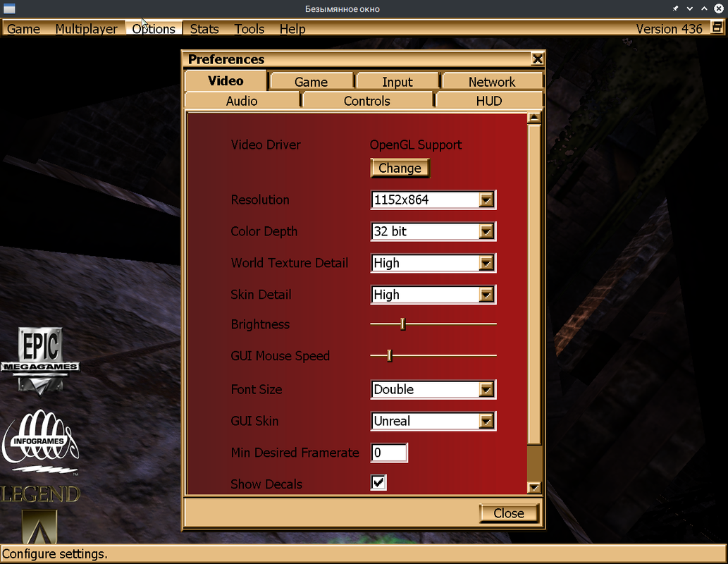Click the 'Video Driver' label
Screen dimensions: 728x564
266,145
